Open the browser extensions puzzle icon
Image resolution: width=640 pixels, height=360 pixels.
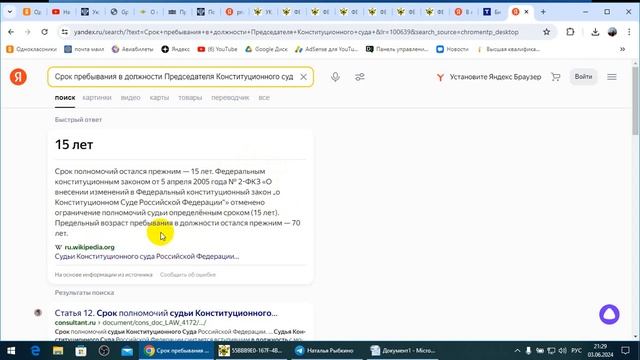pos(570,32)
